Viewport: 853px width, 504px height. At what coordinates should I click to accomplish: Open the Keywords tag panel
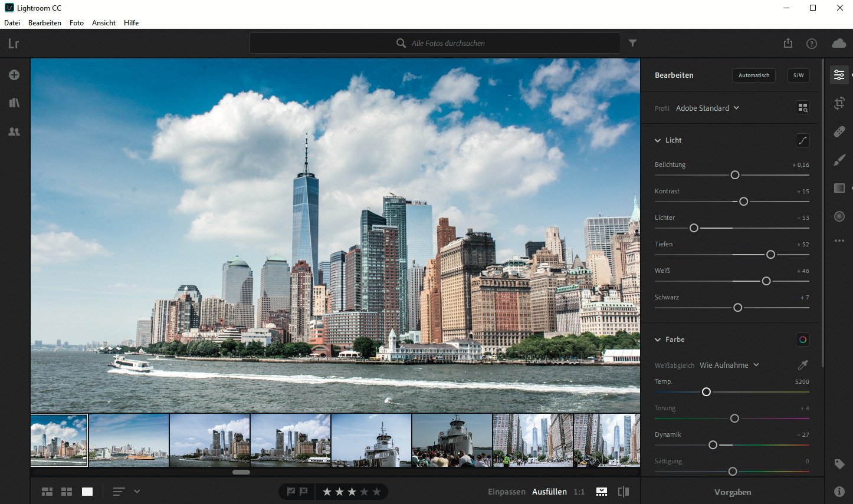click(x=839, y=465)
